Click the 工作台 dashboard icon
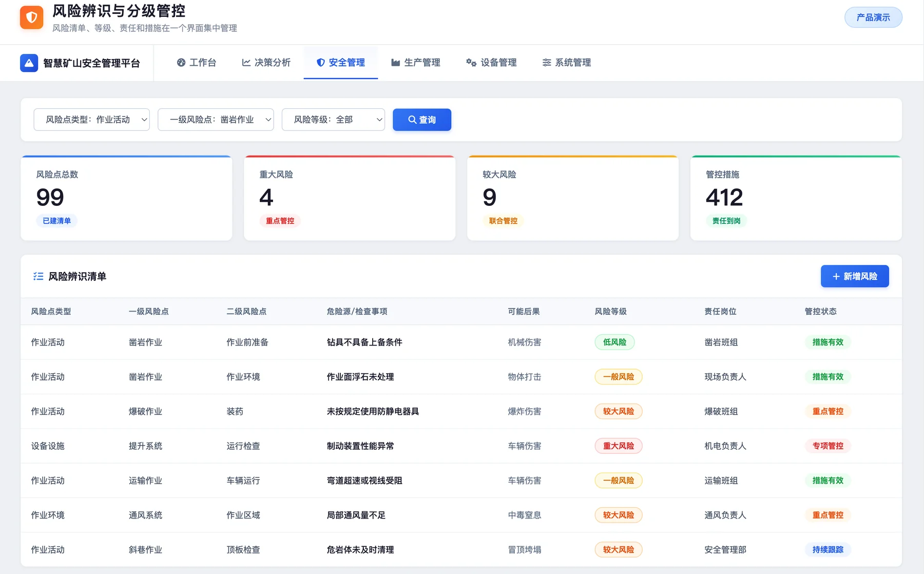The height and width of the screenshot is (574, 924). [x=181, y=63]
